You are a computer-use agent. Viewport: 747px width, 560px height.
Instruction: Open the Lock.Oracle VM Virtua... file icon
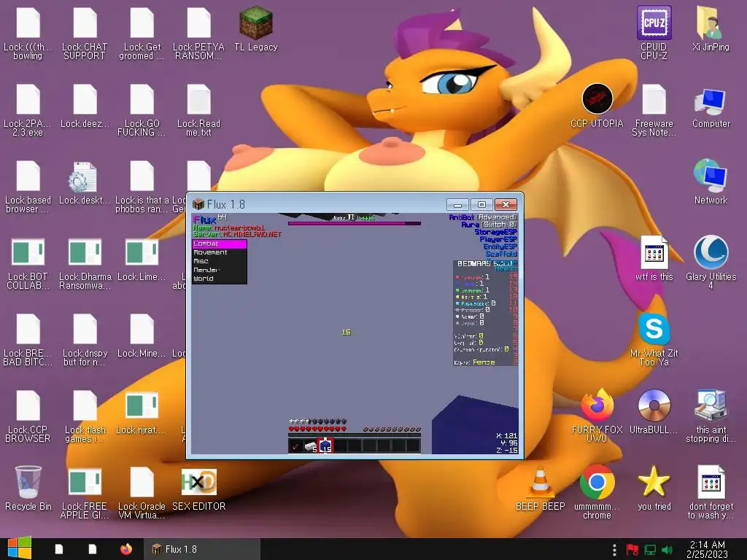[142, 492]
